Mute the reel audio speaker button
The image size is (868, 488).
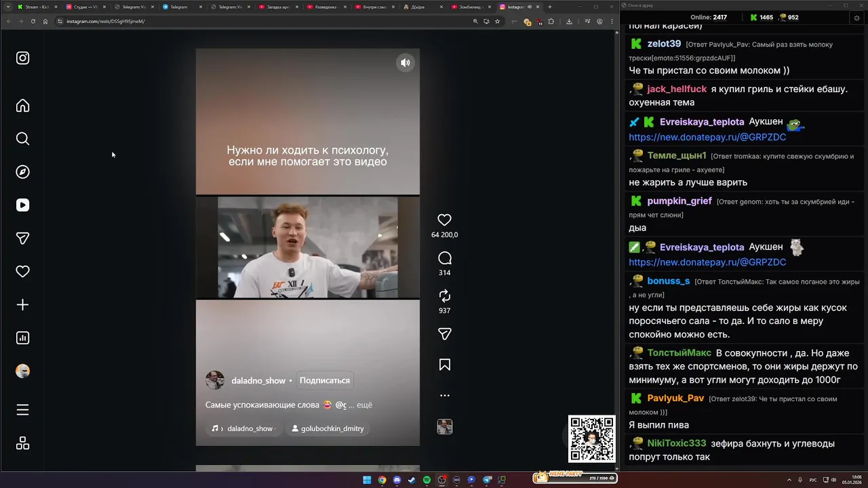[405, 62]
